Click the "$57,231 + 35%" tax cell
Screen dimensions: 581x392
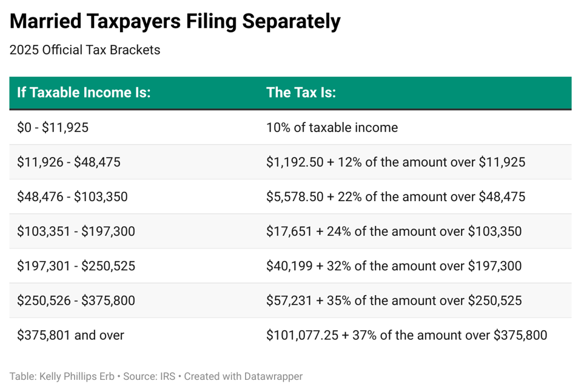click(x=394, y=301)
